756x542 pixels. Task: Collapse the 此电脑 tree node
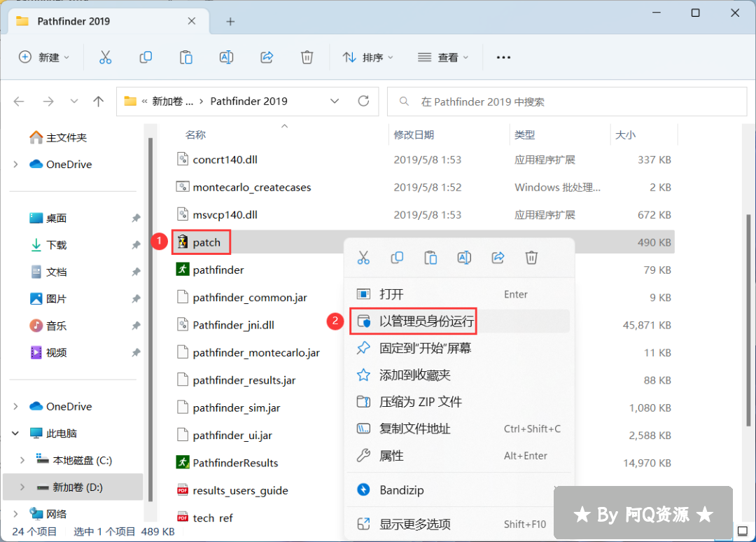pyautogui.click(x=16, y=433)
